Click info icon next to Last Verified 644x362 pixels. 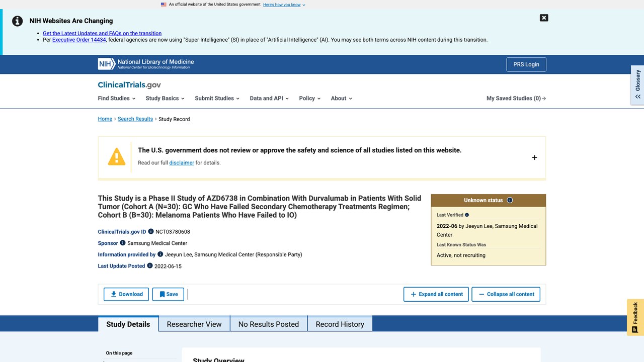click(x=467, y=215)
